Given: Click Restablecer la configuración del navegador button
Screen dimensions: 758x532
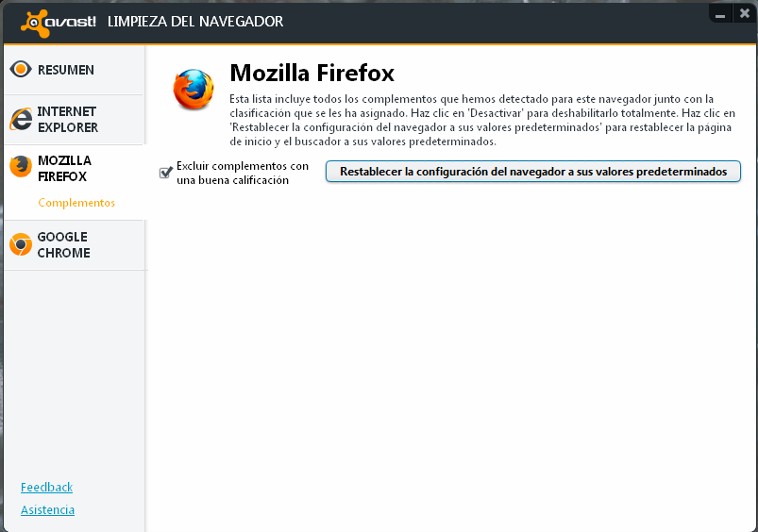Looking at the screenshot, I should point(532,172).
